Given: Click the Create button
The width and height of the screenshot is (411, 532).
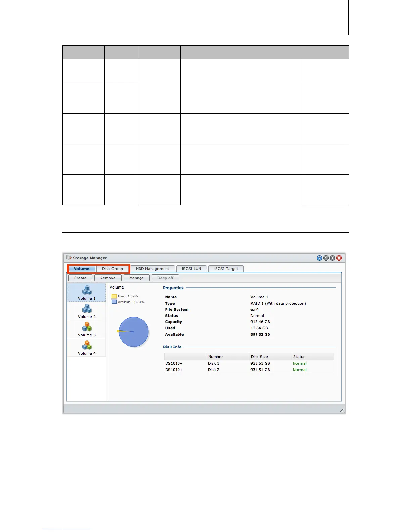Looking at the screenshot, I should point(80,278).
